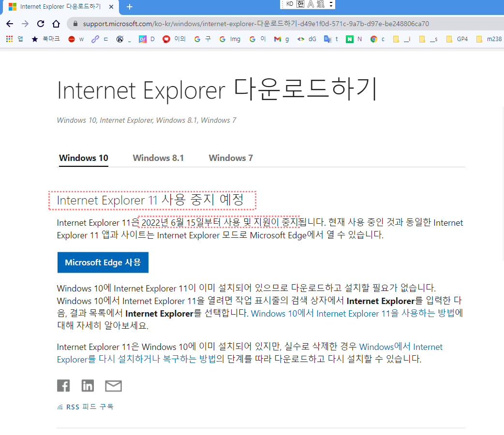Open the red 'w' bookmark

(x=76, y=39)
